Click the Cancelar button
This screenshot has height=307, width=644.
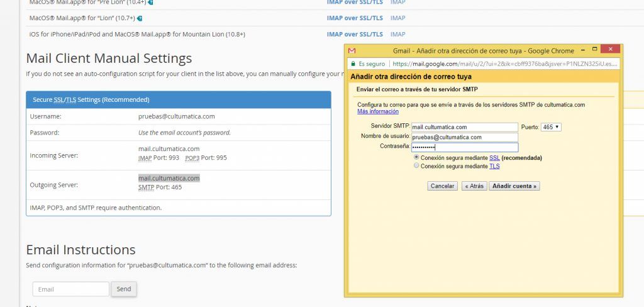[442, 186]
